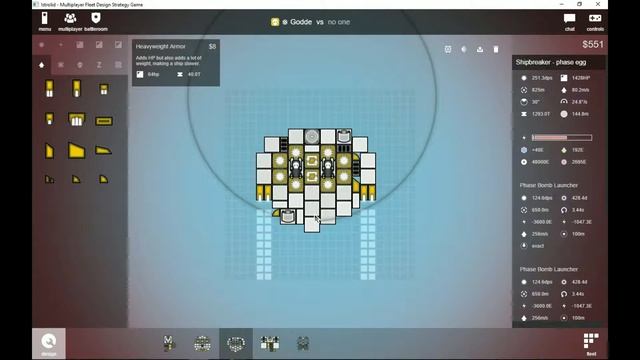This screenshot has height=360, width=640.
Task: Click the circular reactor at ship's top center
Action: tap(312, 136)
